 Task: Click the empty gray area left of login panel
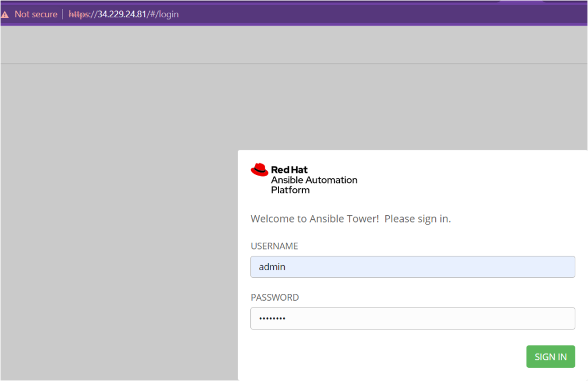(115, 230)
